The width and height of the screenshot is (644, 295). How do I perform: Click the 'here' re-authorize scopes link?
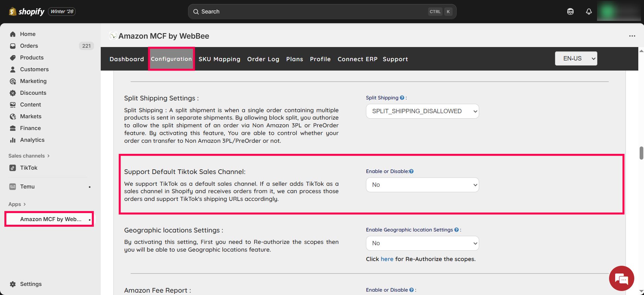(387, 259)
